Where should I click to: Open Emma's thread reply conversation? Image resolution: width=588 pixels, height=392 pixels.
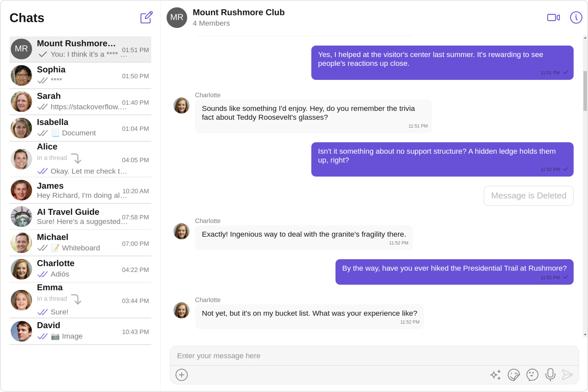(80, 300)
